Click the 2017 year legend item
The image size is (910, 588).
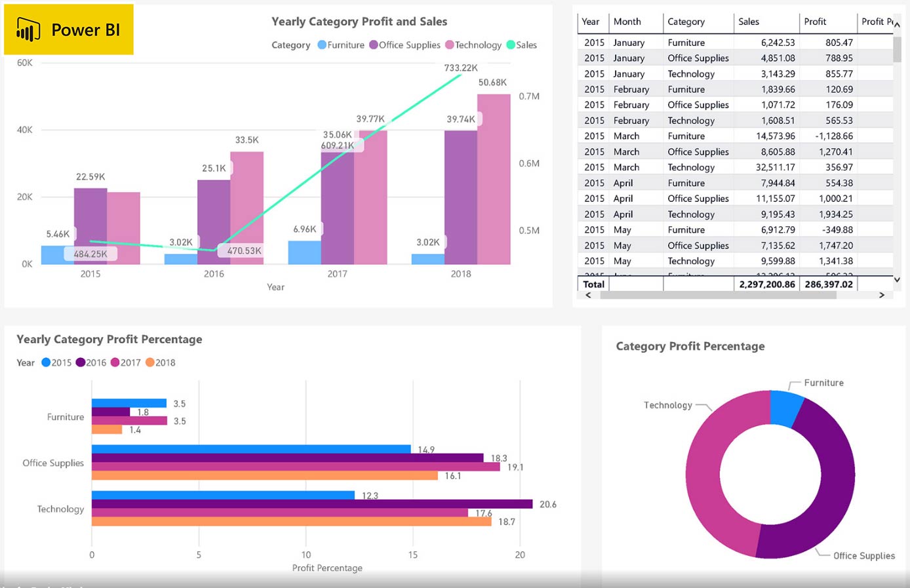point(126,363)
